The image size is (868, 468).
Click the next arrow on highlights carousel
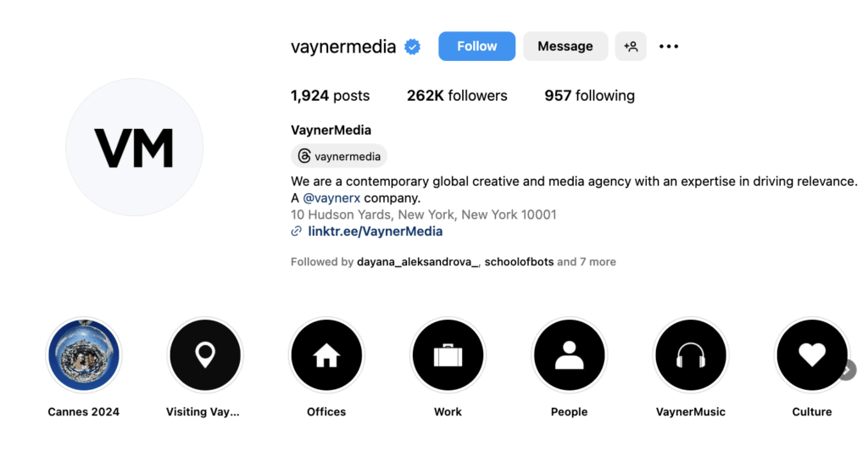click(848, 370)
